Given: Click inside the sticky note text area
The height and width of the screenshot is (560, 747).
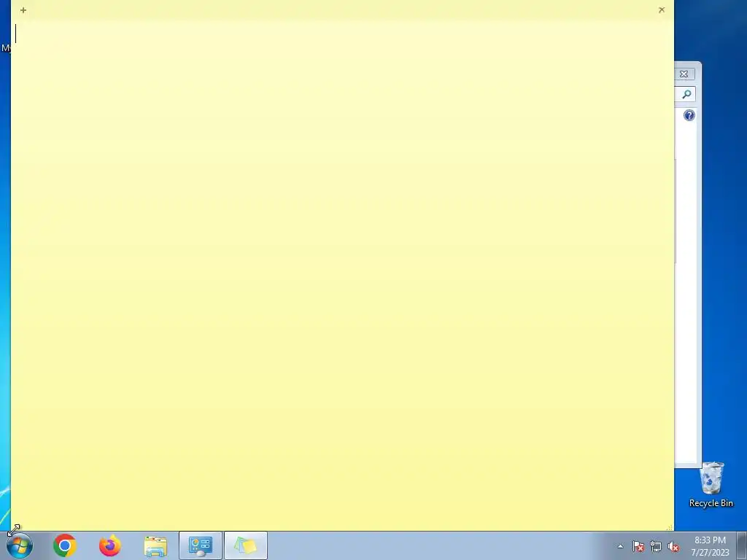Looking at the screenshot, I should 342,275.
